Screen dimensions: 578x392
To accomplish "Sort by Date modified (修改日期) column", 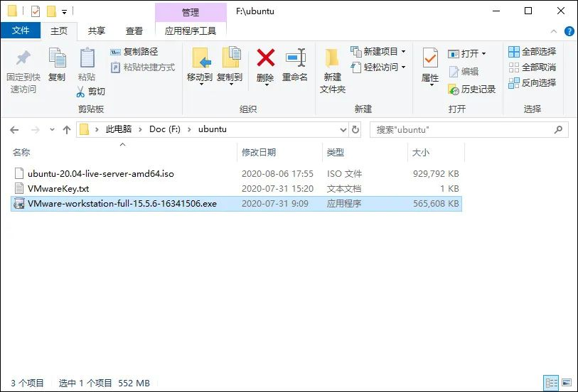I will click(x=259, y=153).
